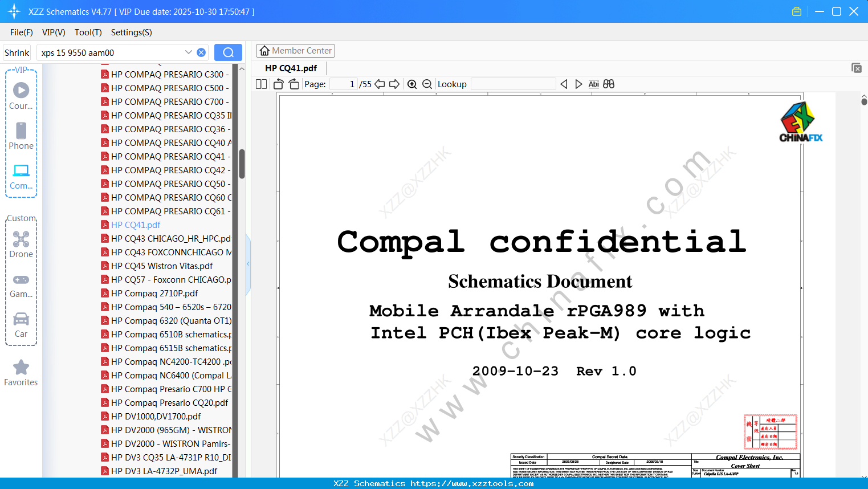
Task: Open the Drone category
Action: pyautogui.click(x=21, y=244)
